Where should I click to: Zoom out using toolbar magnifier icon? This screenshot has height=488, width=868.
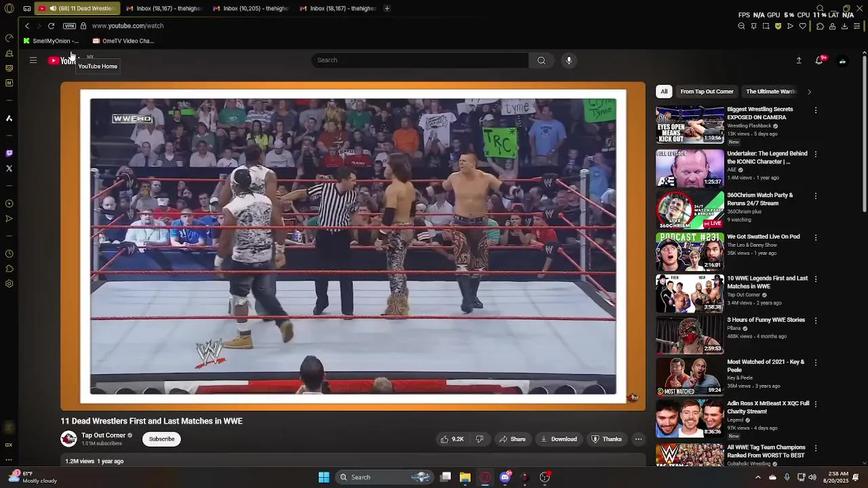(741, 26)
